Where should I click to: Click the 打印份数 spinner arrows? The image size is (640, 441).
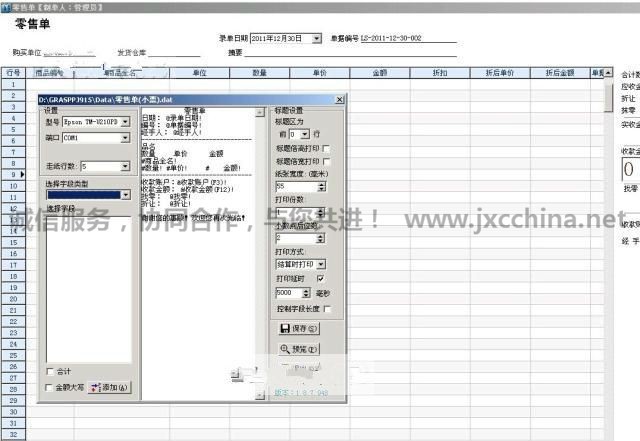tap(320, 212)
